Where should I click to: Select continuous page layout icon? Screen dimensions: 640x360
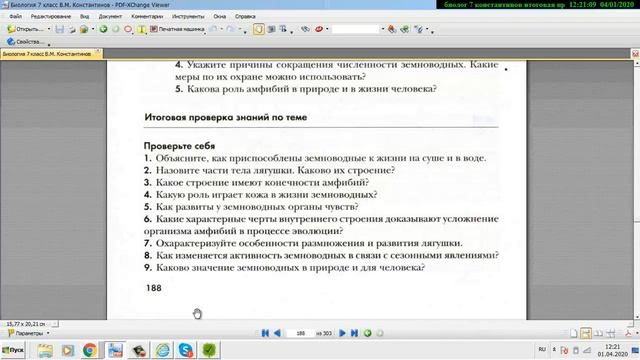coord(586,333)
